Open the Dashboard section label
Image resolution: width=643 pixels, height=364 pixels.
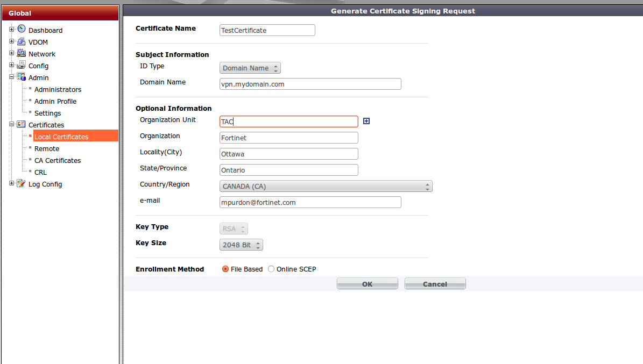click(x=46, y=30)
